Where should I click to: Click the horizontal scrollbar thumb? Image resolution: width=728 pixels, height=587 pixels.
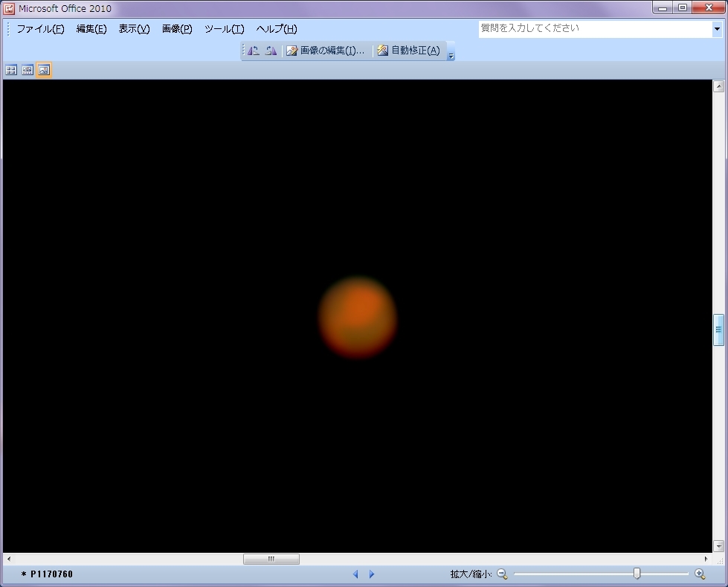271,559
